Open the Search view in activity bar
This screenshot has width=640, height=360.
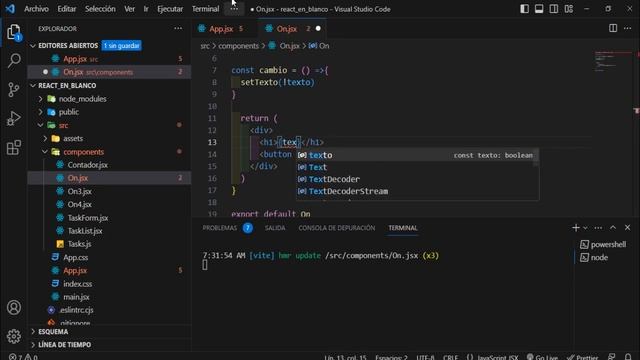(x=14, y=60)
